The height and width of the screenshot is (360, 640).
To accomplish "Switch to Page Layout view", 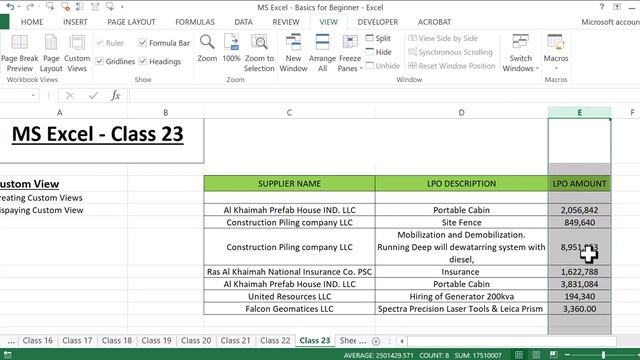I will [x=51, y=53].
